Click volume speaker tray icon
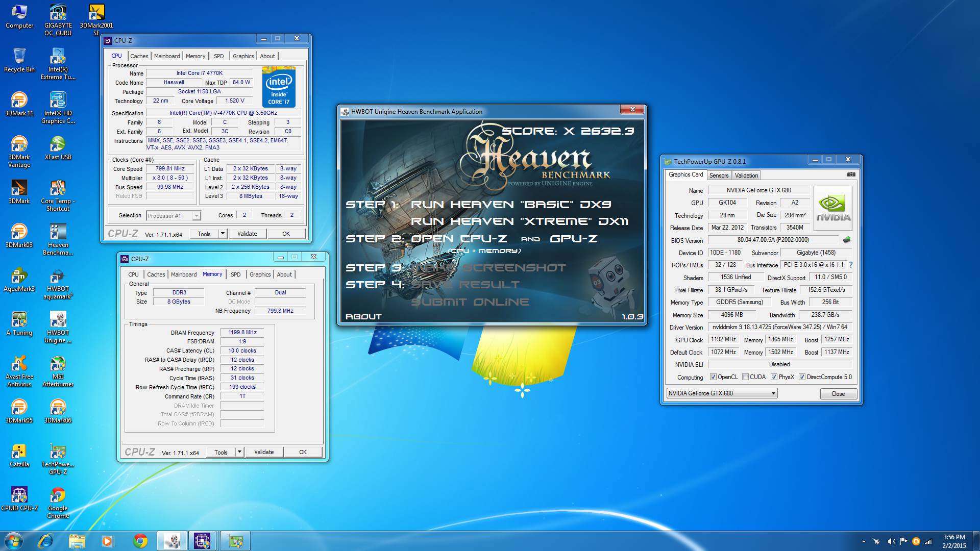Image resolution: width=980 pixels, height=551 pixels. (891, 541)
